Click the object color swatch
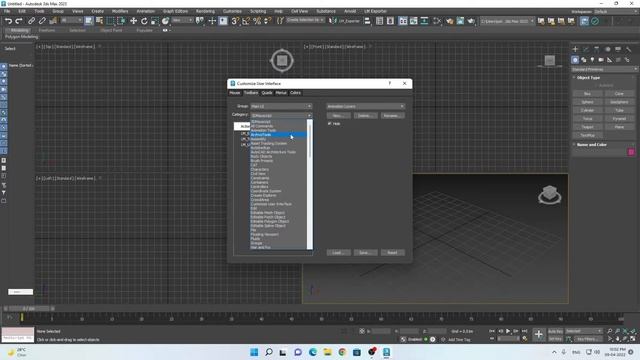640x360 pixels. point(631,152)
